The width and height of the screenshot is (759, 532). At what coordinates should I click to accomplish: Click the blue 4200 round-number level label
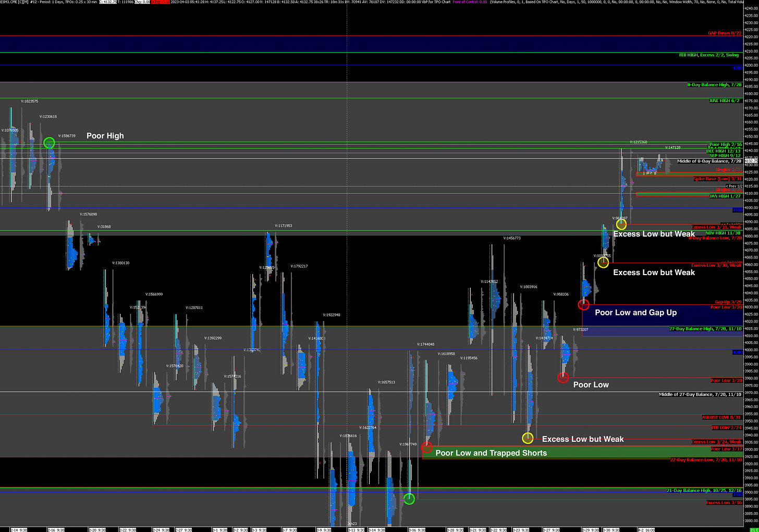tap(737, 68)
